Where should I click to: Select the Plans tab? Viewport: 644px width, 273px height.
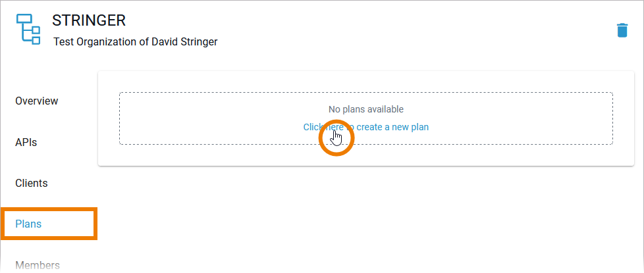(28, 224)
